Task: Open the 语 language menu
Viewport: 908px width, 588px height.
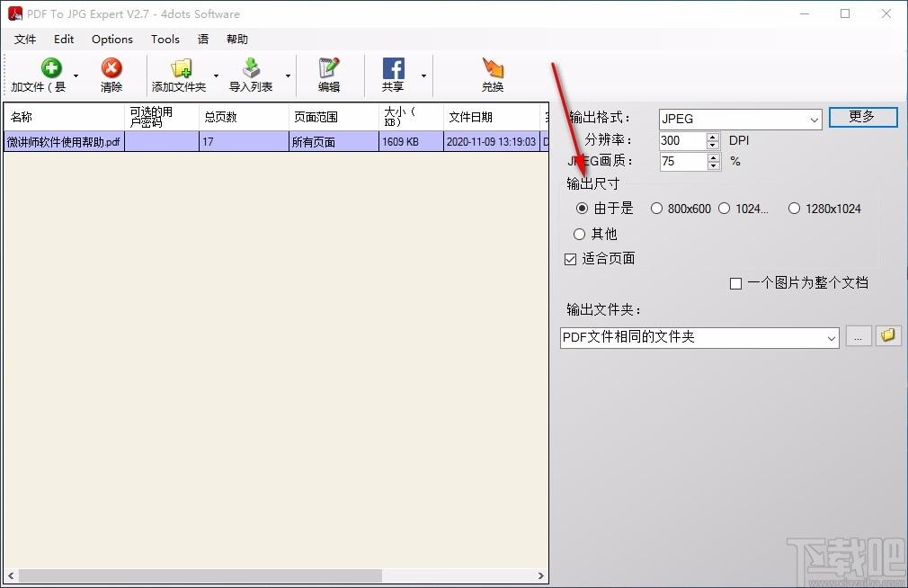Action: click(x=202, y=40)
